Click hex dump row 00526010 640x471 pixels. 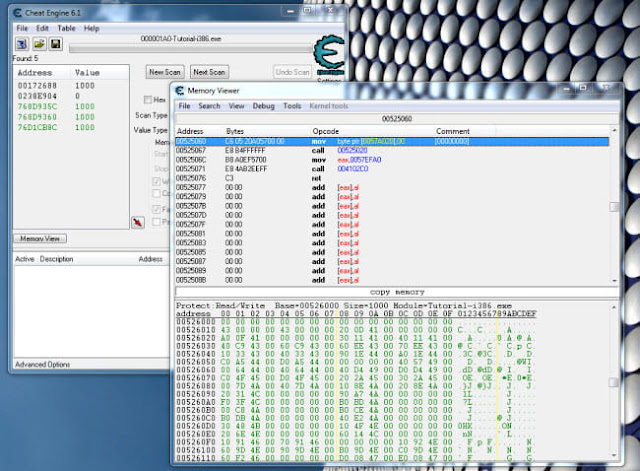pyautogui.click(x=356, y=330)
